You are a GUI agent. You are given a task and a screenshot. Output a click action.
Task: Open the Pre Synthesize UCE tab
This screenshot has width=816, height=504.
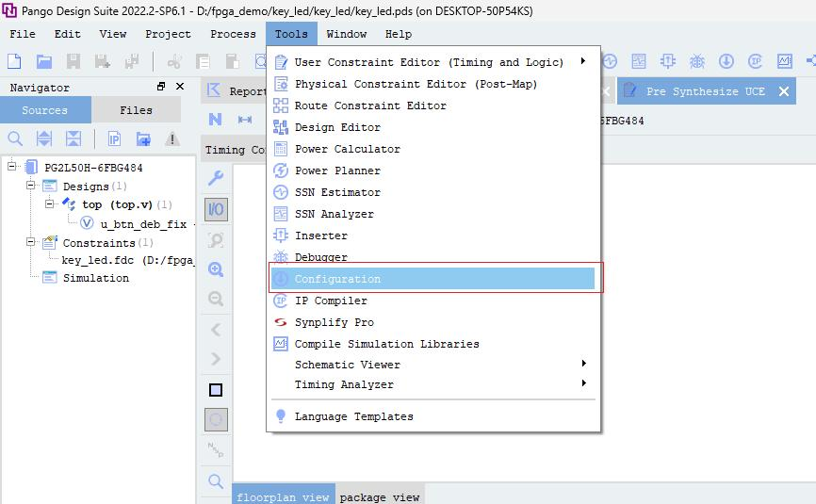point(705,91)
